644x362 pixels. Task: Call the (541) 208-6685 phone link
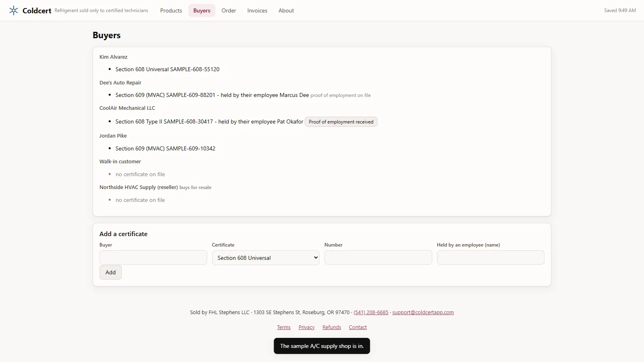tap(371, 313)
